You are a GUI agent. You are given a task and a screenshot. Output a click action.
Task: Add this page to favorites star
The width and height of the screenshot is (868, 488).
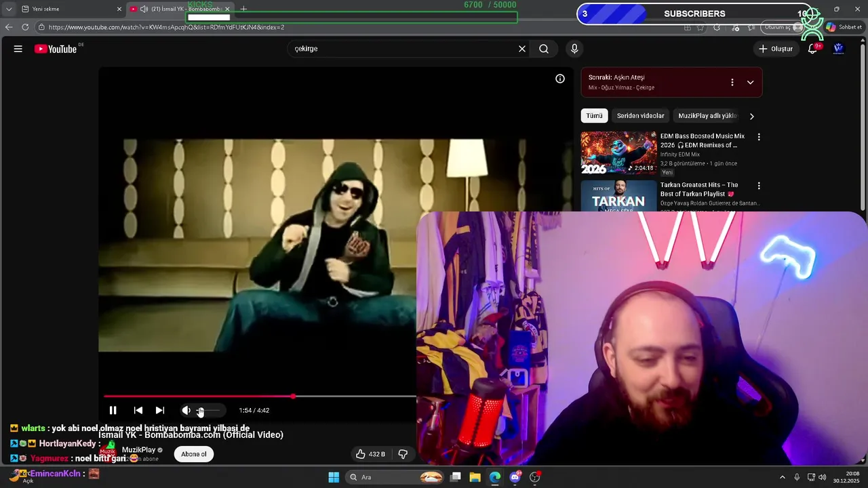tap(701, 27)
